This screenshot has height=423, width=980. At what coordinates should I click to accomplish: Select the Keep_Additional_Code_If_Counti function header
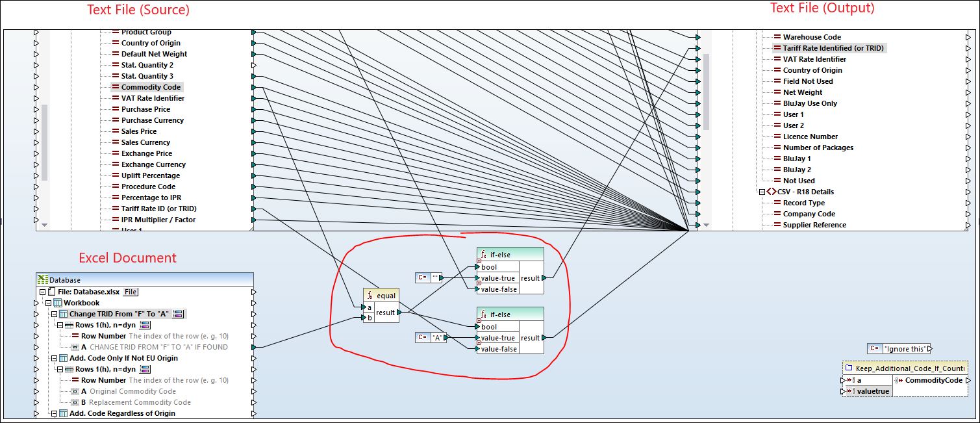tap(907, 368)
